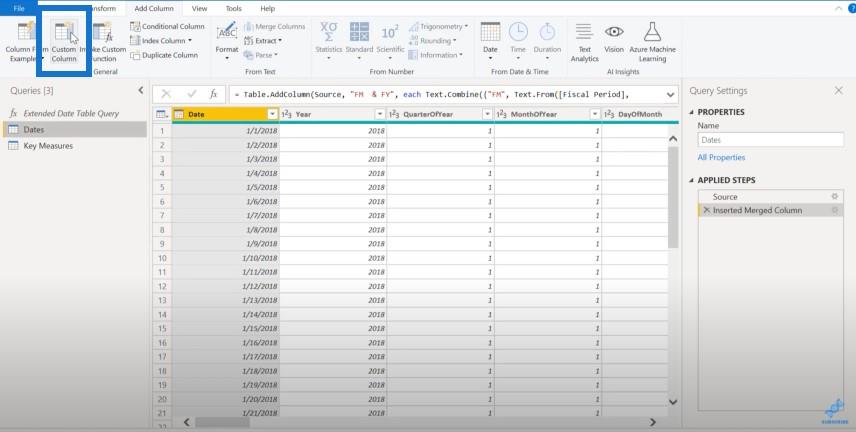Open the Scientific operations menu
The height and width of the screenshot is (432, 856).
(x=390, y=42)
